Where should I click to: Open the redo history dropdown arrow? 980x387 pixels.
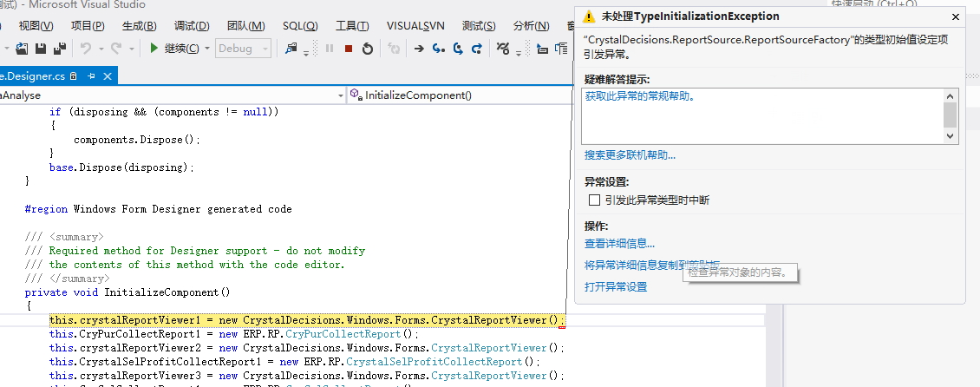point(131,48)
